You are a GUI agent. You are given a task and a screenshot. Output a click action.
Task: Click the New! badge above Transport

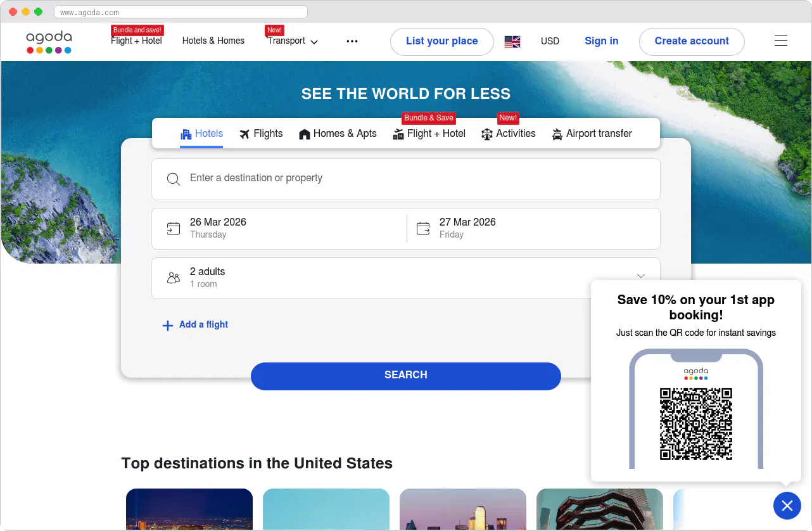274,30
